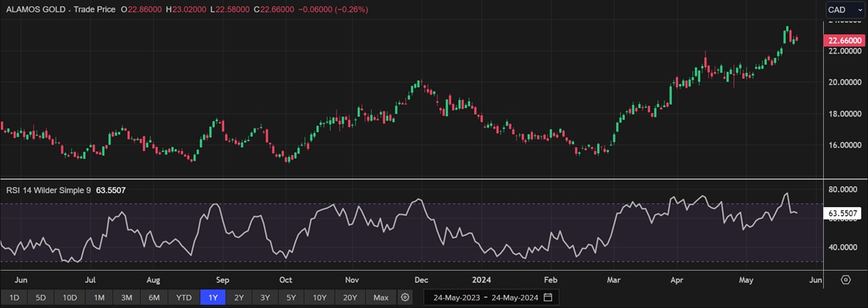Select the 3M time range
This screenshot has height=308, width=868.
(x=127, y=297)
